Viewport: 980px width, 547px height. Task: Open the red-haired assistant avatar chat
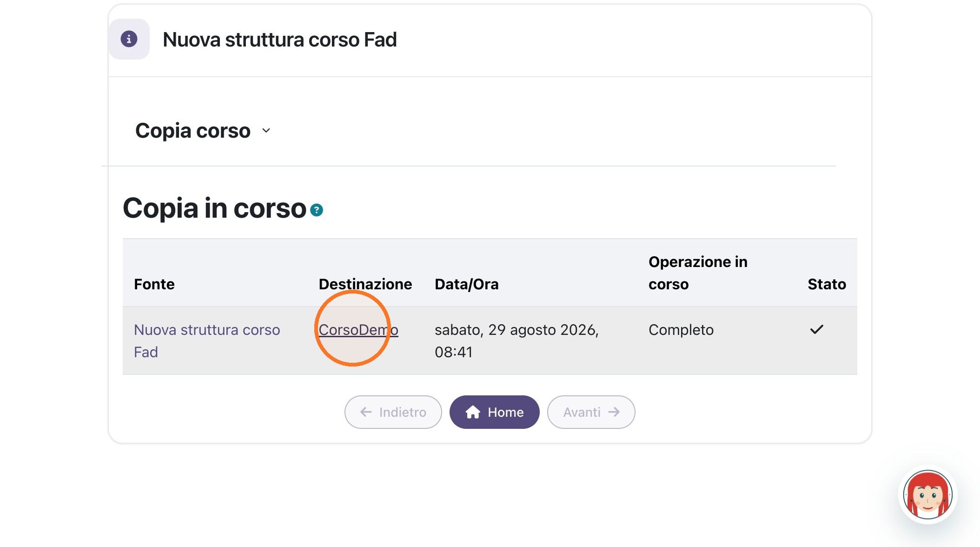click(927, 494)
